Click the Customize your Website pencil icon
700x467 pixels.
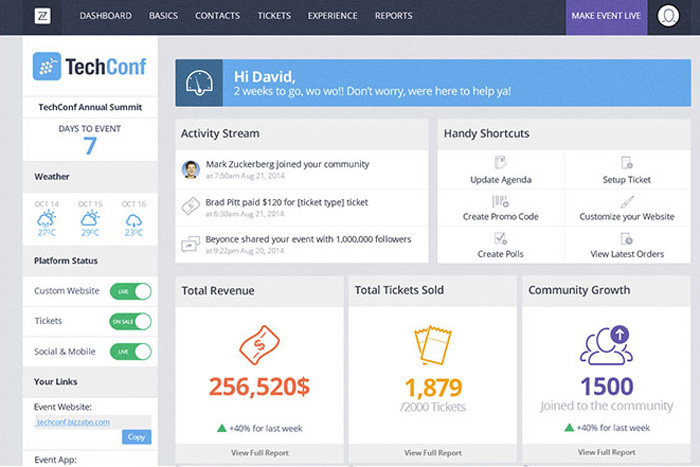[x=627, y=200]
